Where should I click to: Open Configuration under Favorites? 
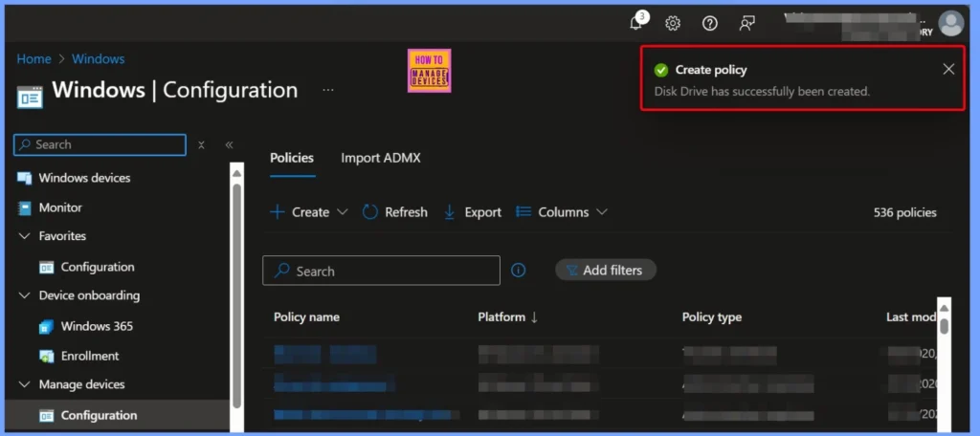(x=98, y=267)
